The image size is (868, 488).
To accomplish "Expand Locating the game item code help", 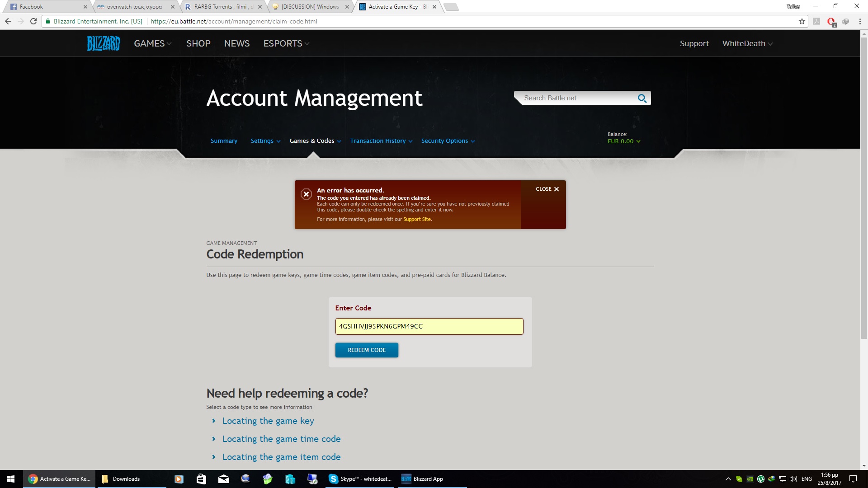I will click(281, 457).
